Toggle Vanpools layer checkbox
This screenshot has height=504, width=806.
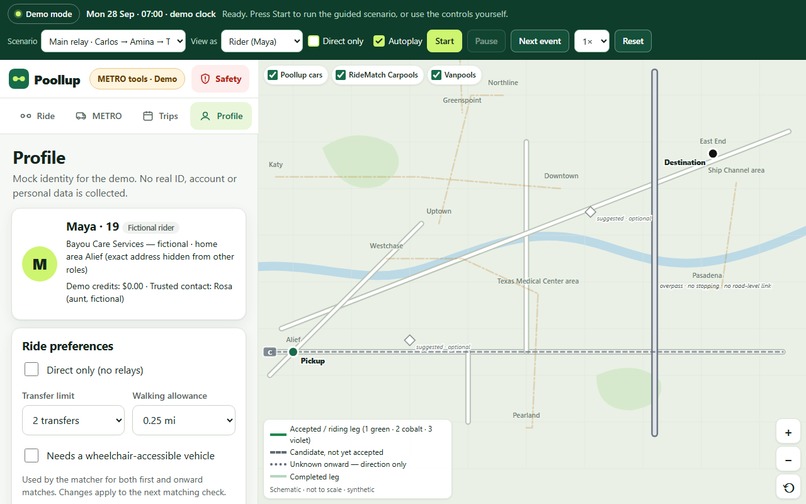pos(436,75)
